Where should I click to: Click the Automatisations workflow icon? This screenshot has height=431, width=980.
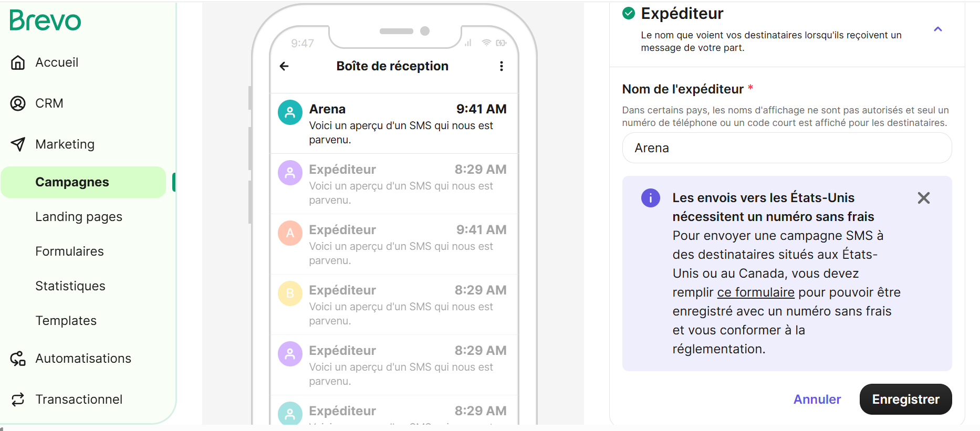[x=18, y=359]
